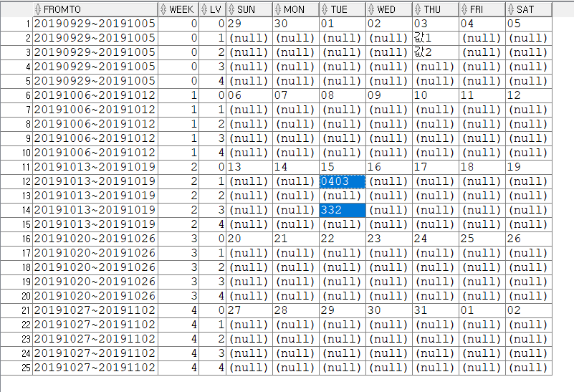Screen dimensions: 574x392
Task: Sort by the SUN column header
Action: [249, 9]
